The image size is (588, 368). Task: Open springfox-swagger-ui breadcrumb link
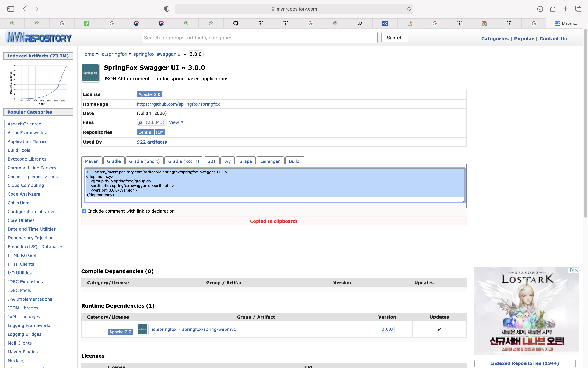157,54
